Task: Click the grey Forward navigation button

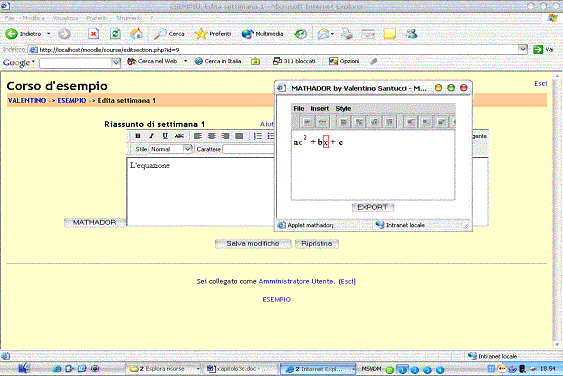Action: 65,34
